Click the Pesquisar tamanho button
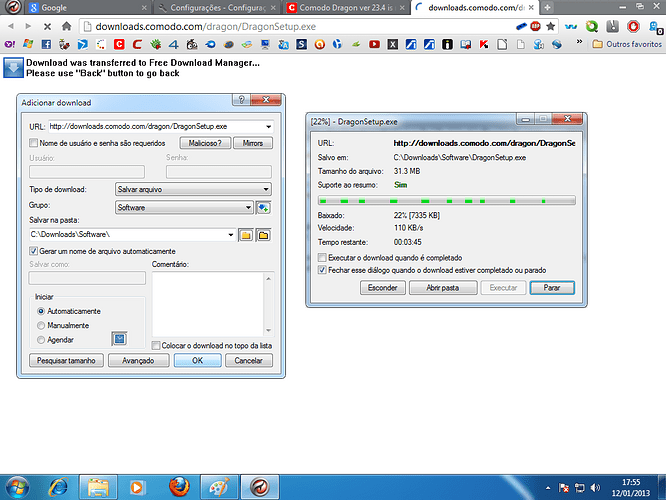 (66, 361)
